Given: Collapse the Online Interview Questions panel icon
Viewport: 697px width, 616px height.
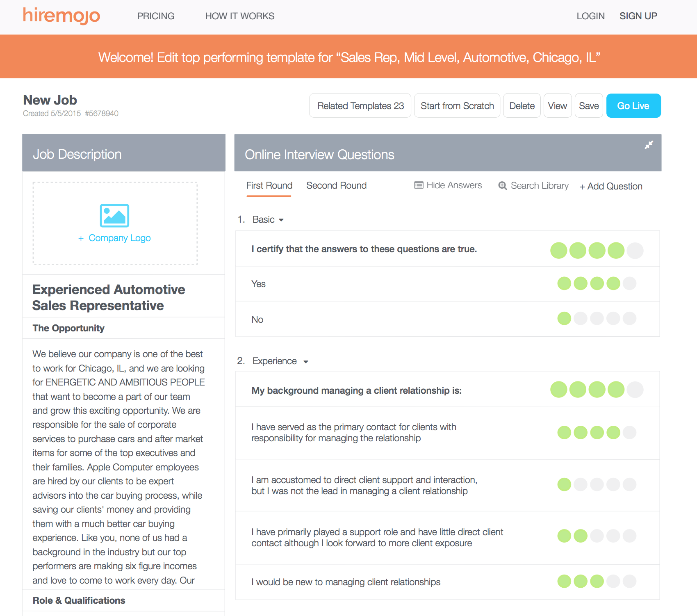Looking at the screenshot, I should [x=649, y=145].
